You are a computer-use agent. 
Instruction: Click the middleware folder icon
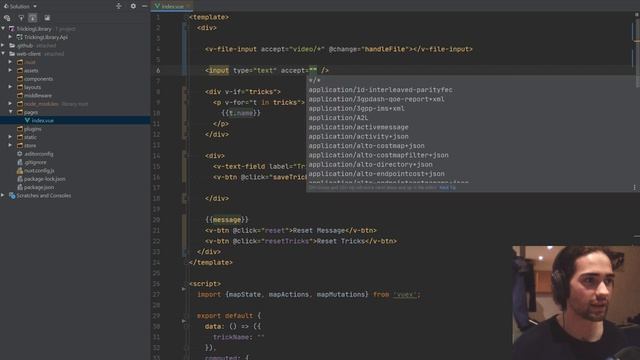tap(20, 96)
